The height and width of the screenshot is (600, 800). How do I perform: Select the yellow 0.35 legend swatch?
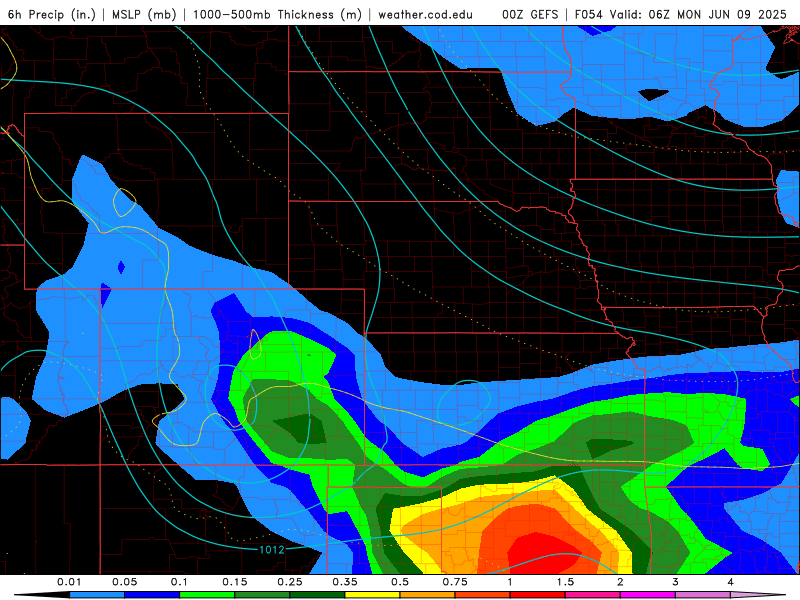[x=372, y=595]
